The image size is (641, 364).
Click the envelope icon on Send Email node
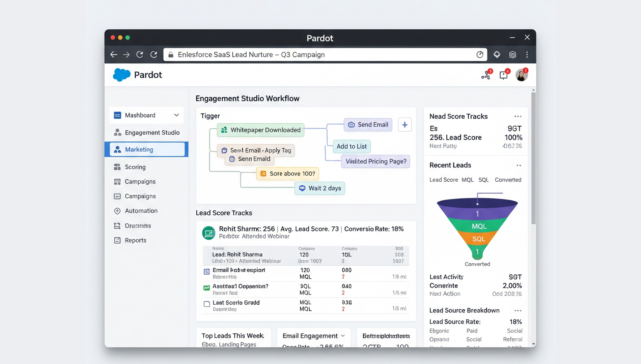pos(351,125)
